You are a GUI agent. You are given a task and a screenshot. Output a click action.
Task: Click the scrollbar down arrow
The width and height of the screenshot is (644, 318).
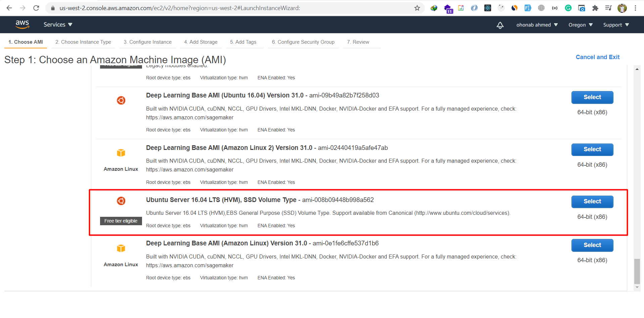pos(637,287)
